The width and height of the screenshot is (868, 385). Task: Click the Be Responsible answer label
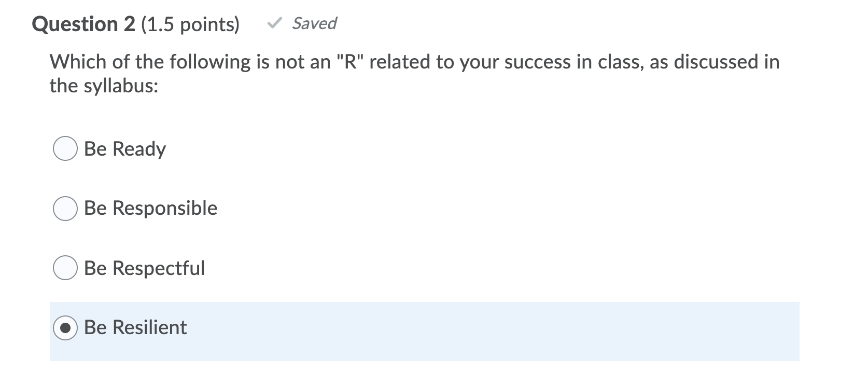click(151, 209)
